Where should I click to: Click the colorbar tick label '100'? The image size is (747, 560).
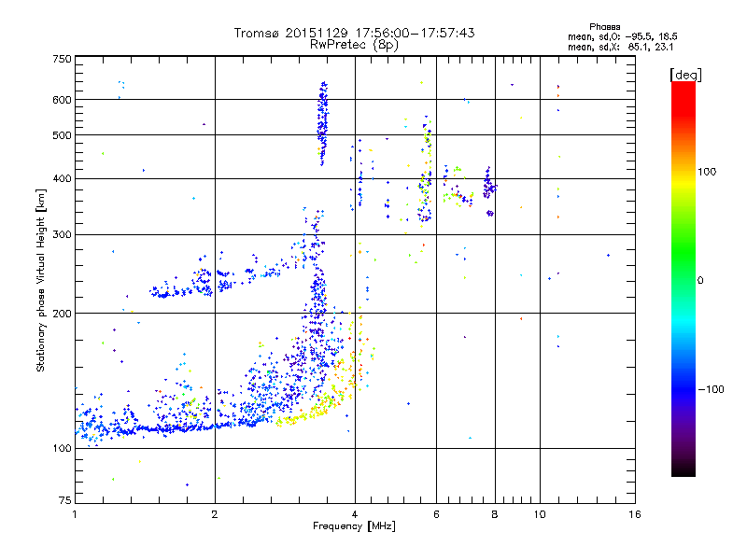(707, 172)
